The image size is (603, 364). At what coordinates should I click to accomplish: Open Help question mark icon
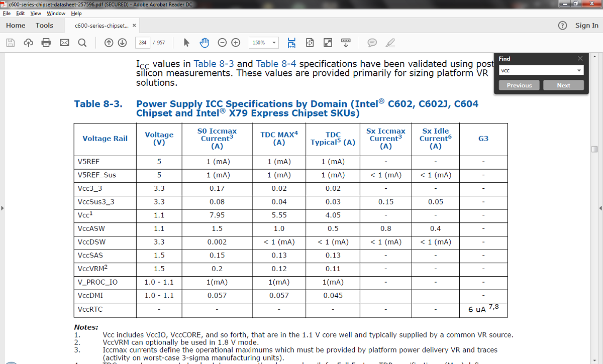point(562,25)
